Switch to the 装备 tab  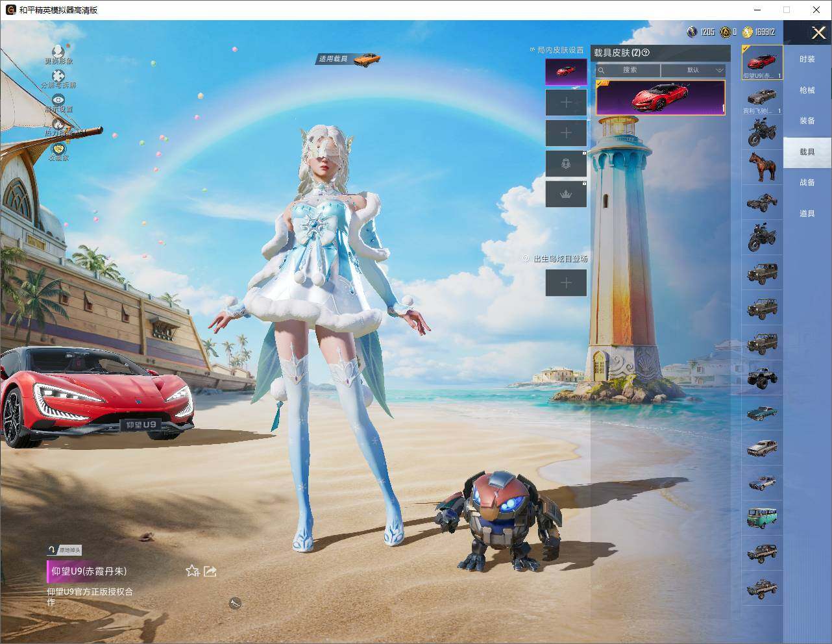coord(807,121)
